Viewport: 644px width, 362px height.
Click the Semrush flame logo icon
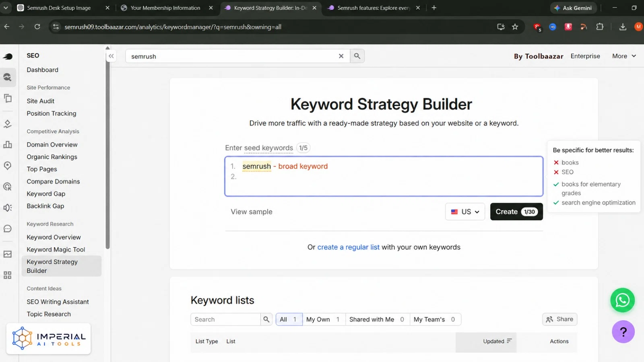click(8, 56)
